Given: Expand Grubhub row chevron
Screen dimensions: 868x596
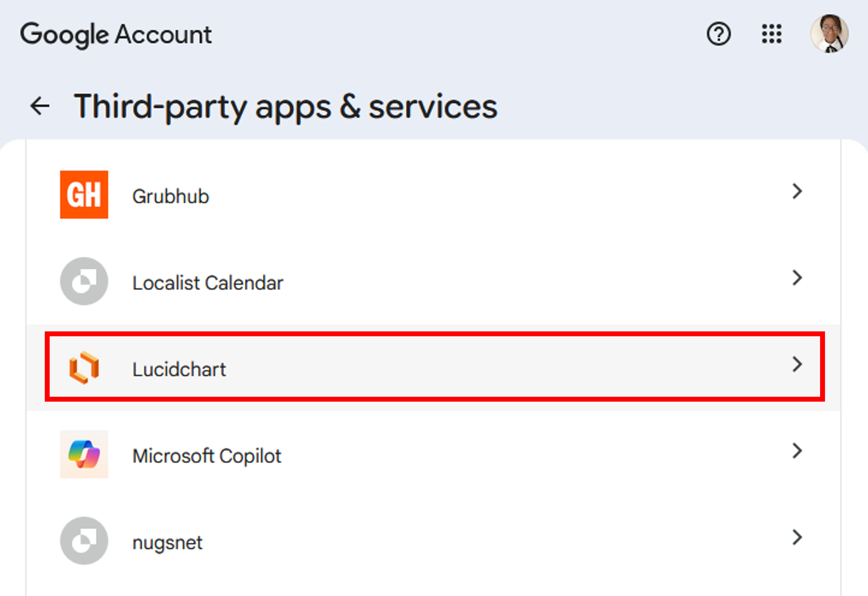Looking at the screenshot, I should 797,191.
